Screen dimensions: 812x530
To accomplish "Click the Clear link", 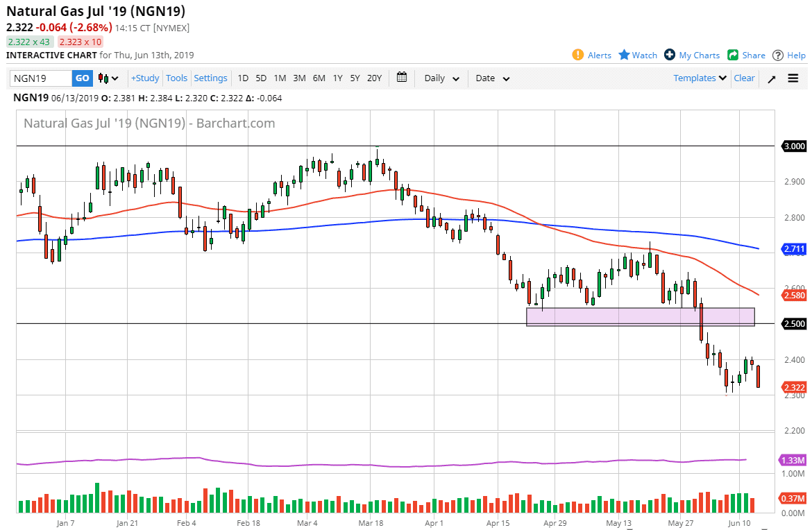I will tap(744, 78).
